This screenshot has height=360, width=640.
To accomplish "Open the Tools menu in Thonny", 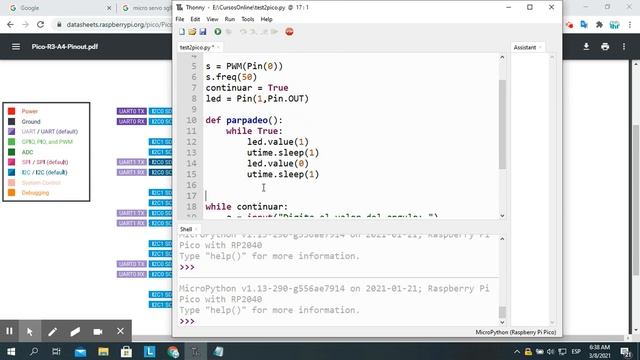I will pyautogui.click(x=247, y=19).
